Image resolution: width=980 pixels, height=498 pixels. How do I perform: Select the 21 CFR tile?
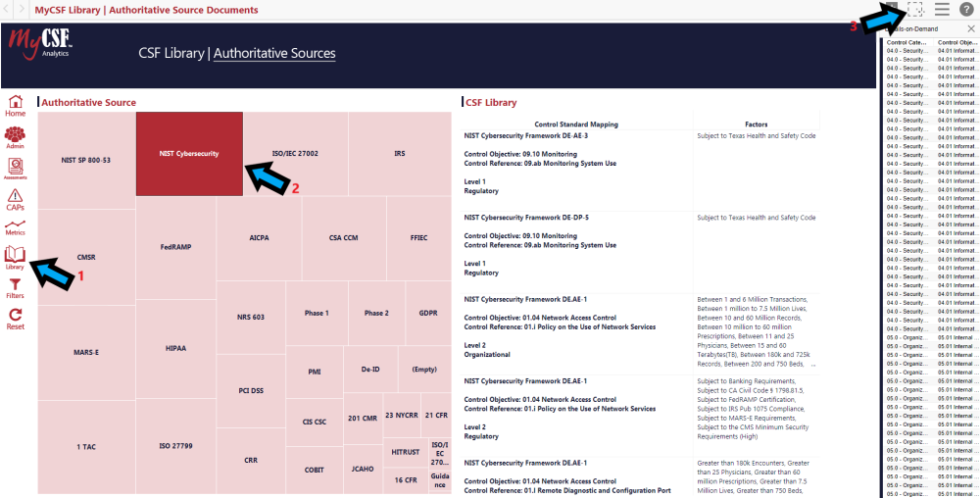tap(436, 416)
